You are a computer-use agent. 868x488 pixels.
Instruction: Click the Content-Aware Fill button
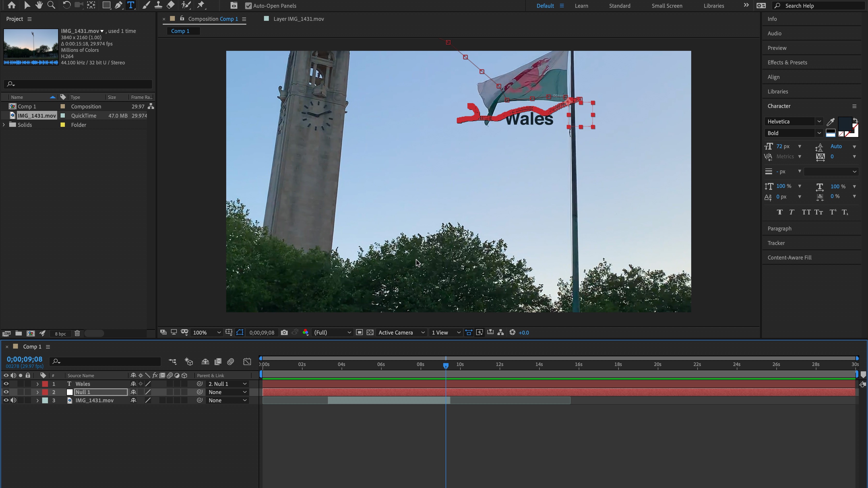click(x=789, y=257)
